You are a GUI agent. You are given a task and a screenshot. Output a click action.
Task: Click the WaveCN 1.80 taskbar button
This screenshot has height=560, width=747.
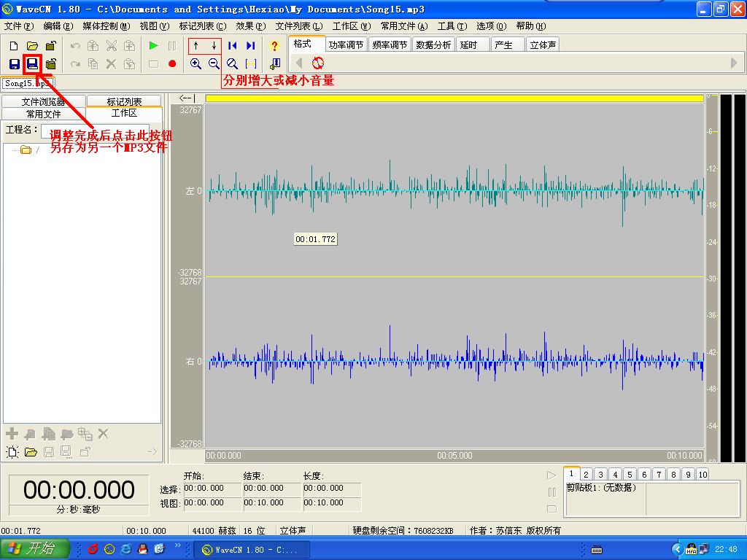[252, 550]
